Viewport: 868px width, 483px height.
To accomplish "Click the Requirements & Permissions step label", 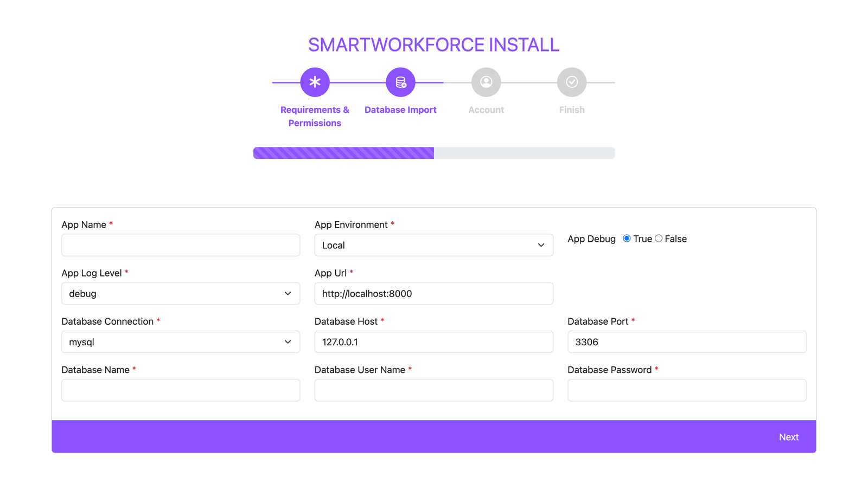I will pos(315,116).
